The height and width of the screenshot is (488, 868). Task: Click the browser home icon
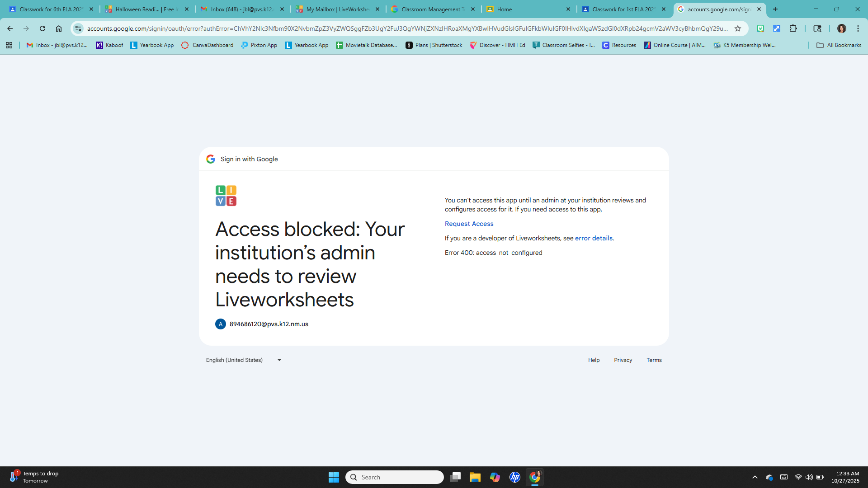[59, 28]
